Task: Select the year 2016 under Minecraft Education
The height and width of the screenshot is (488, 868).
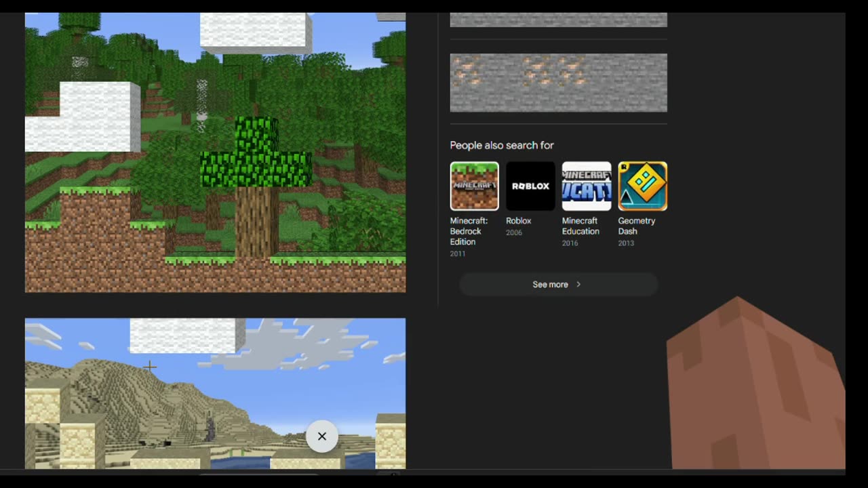Action: pos(570,243)
